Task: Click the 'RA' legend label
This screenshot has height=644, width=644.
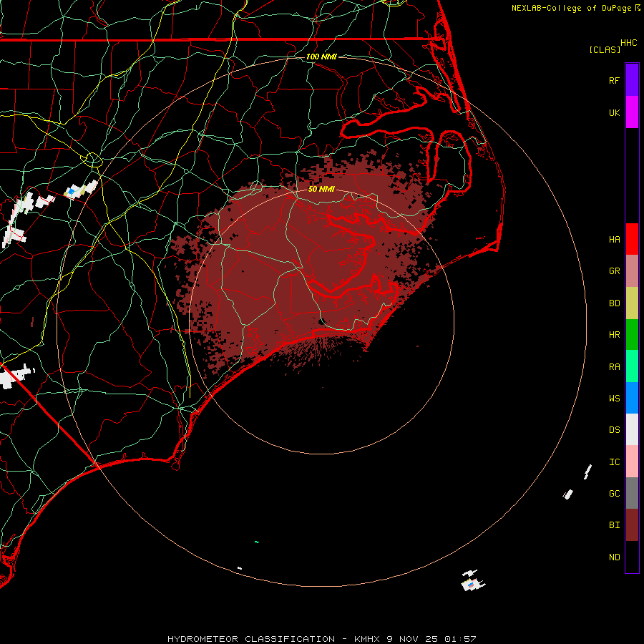Action: [x=614, y=367]
